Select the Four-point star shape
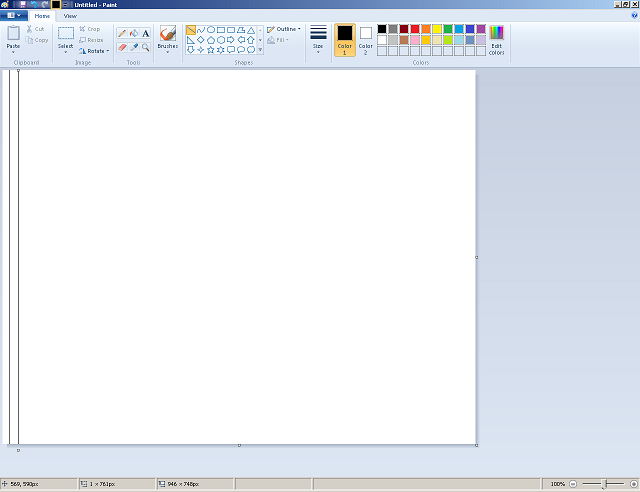 click(x=201, y=50)
